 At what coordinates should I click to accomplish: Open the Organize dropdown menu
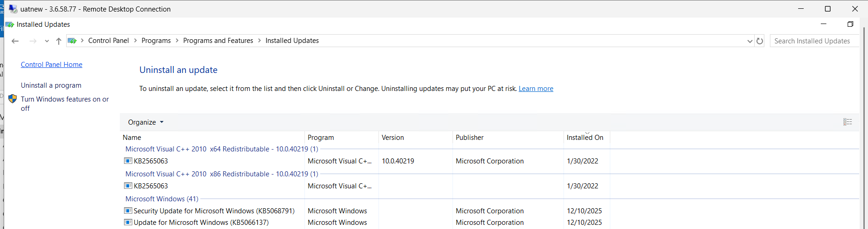146,122
